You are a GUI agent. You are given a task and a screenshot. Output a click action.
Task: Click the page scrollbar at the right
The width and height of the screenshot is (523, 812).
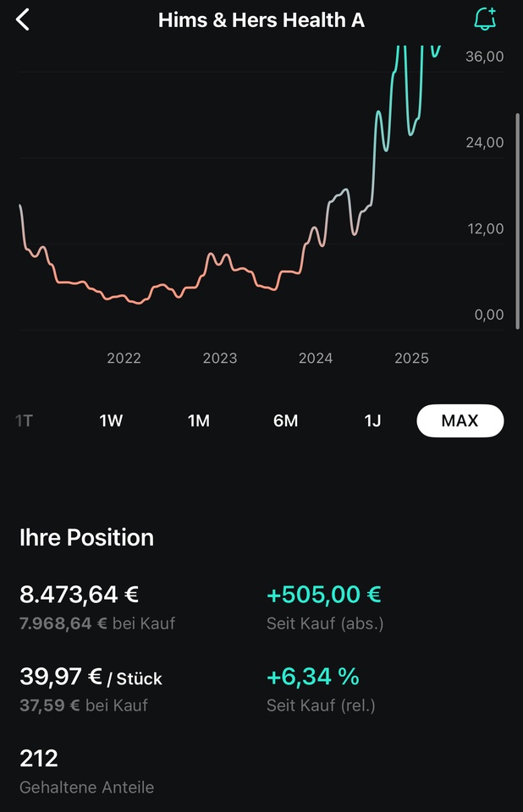[x=517, y=221]
